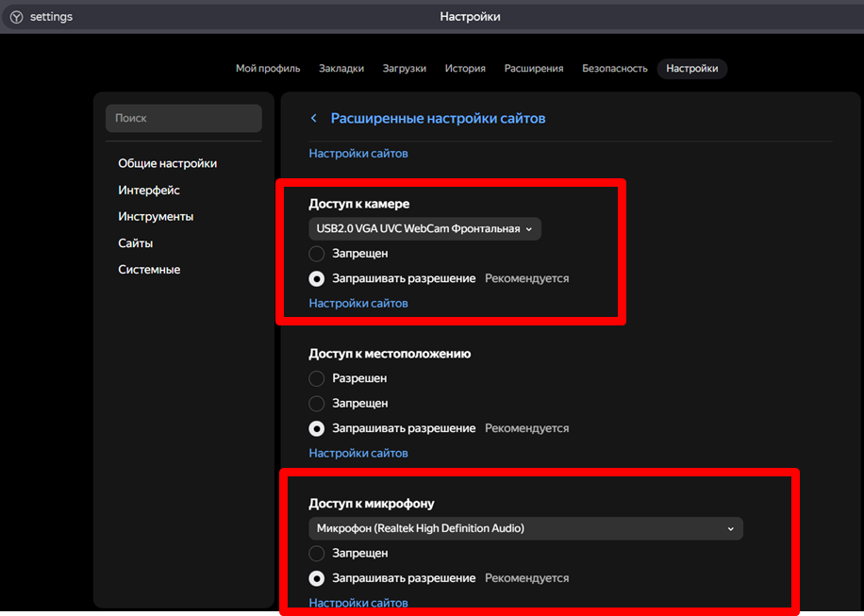Screen dimensions: 864x616
Task: Open Настройки сайтов link under camera access
Action: (x=358, y=304)
